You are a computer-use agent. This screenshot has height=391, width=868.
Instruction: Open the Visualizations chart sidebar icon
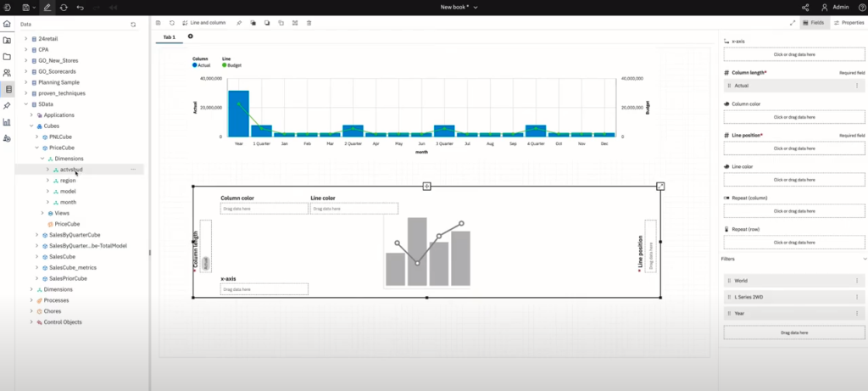7,122
